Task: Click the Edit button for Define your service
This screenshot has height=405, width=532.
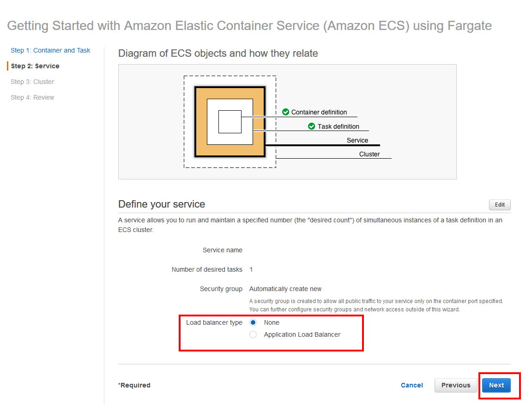Action: (x=499, y=204)
